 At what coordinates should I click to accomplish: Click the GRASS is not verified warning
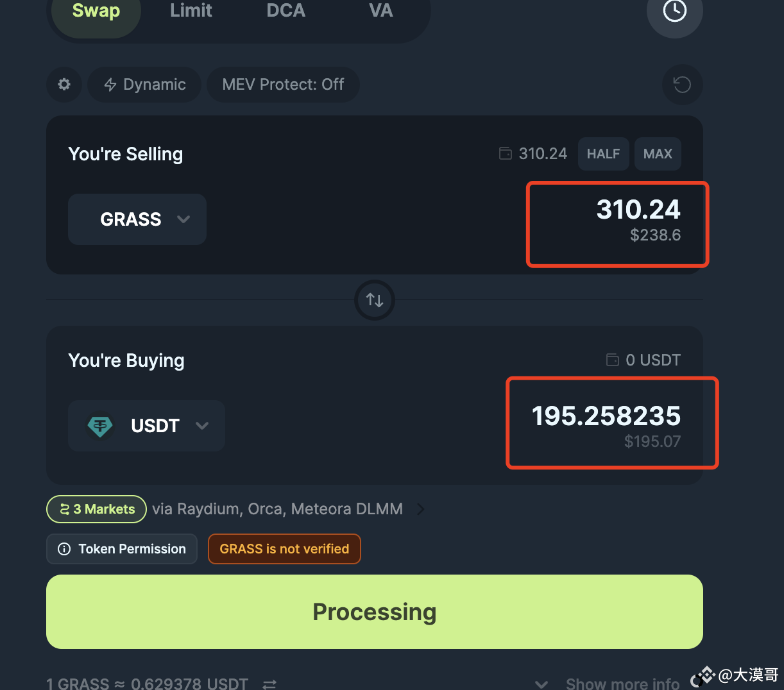click(284, 548)
